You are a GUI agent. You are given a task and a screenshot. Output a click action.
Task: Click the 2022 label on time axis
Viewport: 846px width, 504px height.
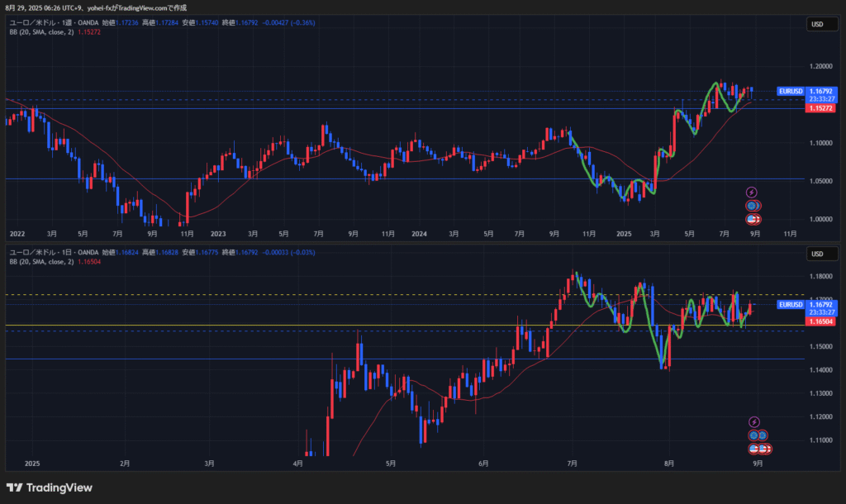pyautogui.click(x=17, y=234)
